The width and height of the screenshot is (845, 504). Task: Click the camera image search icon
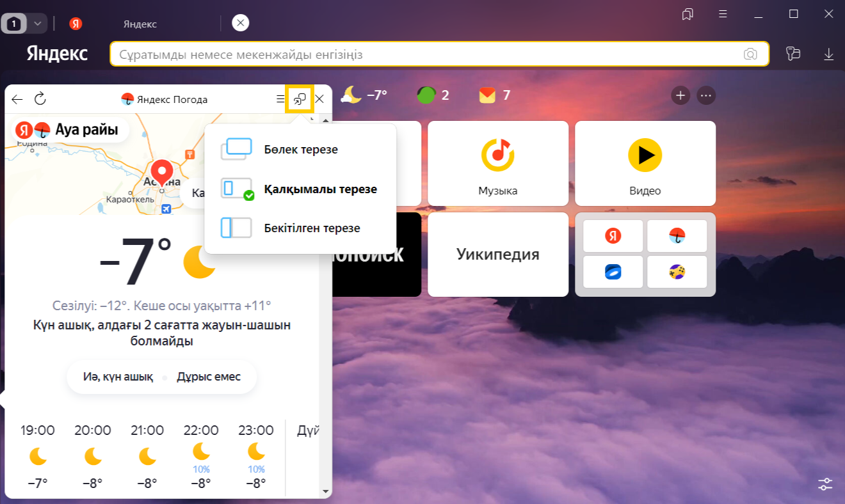[x=750, y=54]
